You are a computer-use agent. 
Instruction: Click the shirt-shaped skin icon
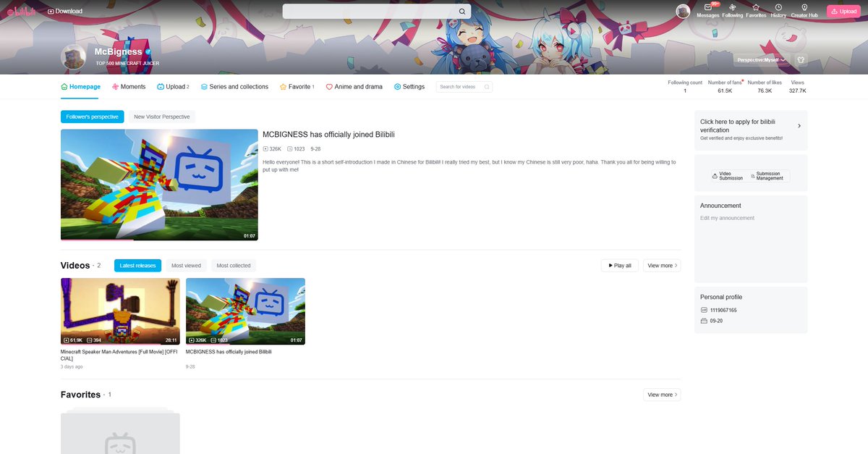click(x=801, y=60)
